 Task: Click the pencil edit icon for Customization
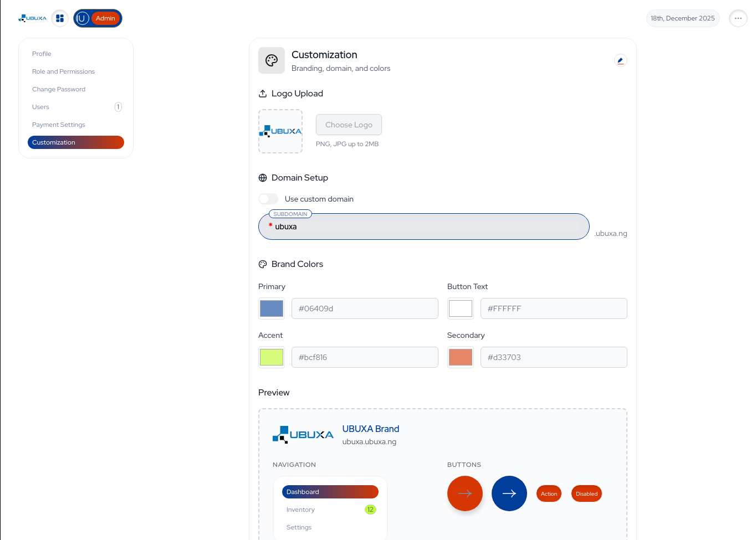pyautogui.click(x=620, y=60)
